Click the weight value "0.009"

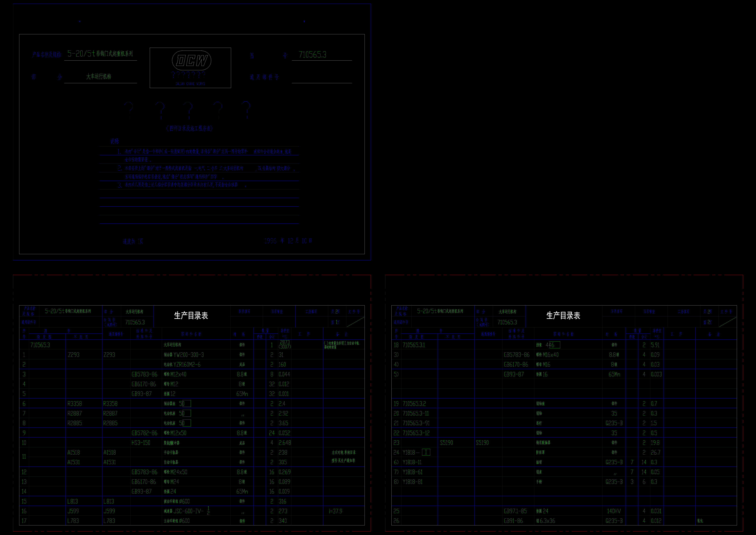[284, 492]
